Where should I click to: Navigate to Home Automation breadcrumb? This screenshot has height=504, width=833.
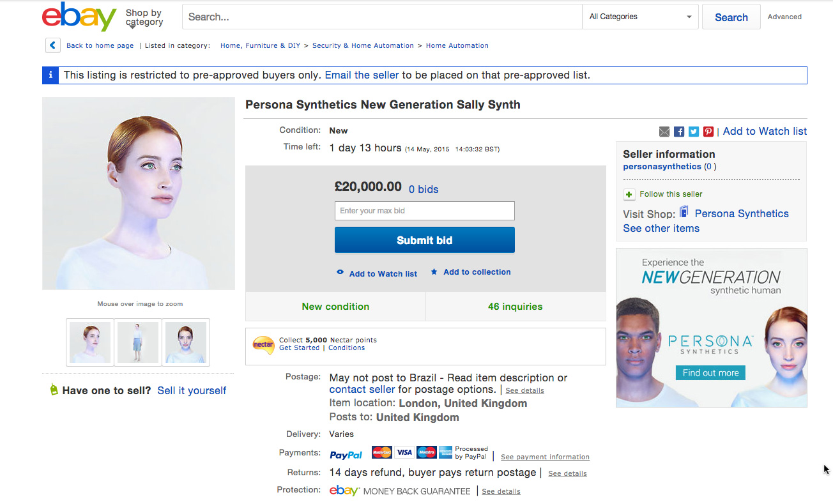(x=457, y=46)
